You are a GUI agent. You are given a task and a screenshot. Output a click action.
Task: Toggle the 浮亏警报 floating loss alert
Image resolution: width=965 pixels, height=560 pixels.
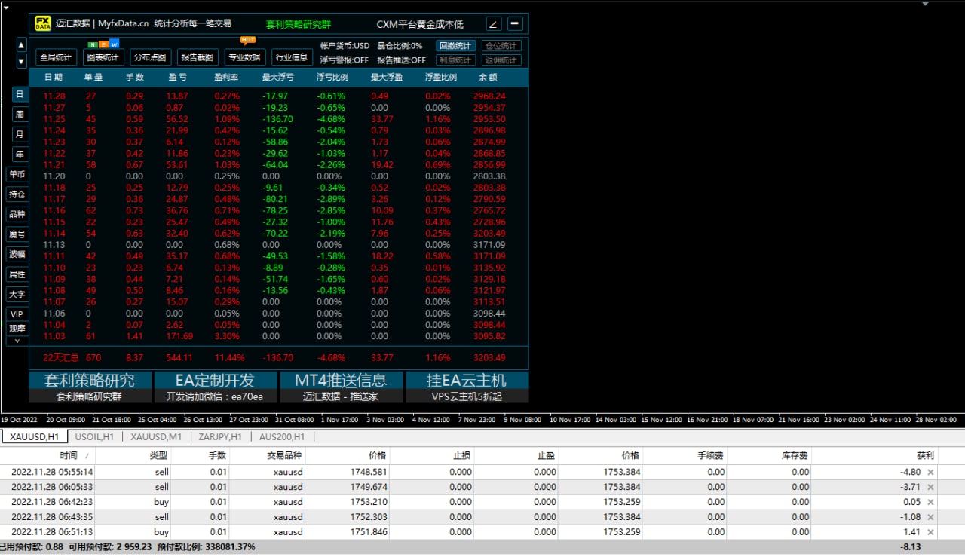(345, 60)
